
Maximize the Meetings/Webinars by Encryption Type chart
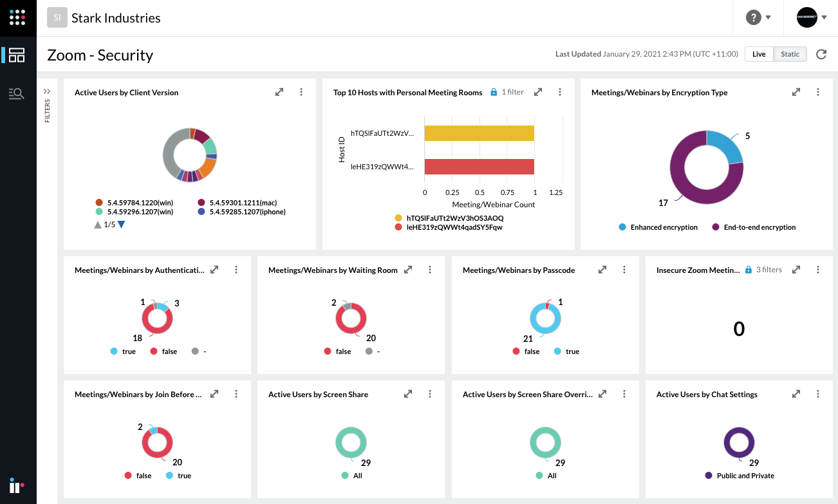(x=796, y=91)
